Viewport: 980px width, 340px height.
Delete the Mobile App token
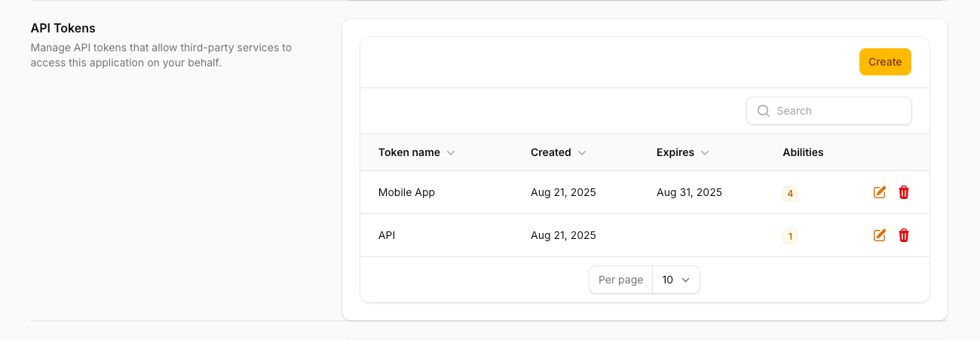(x=904, y=192)
